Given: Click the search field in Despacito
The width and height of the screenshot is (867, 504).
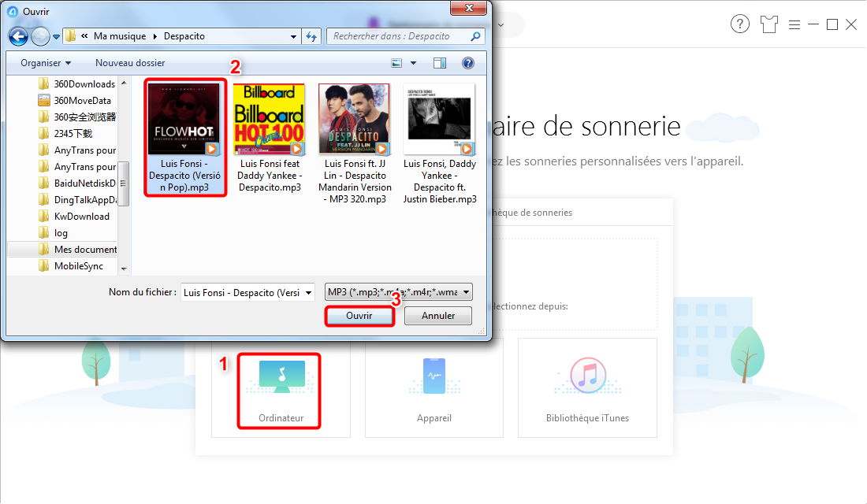Looking at the screenshot, I should (x=398, y=36).
